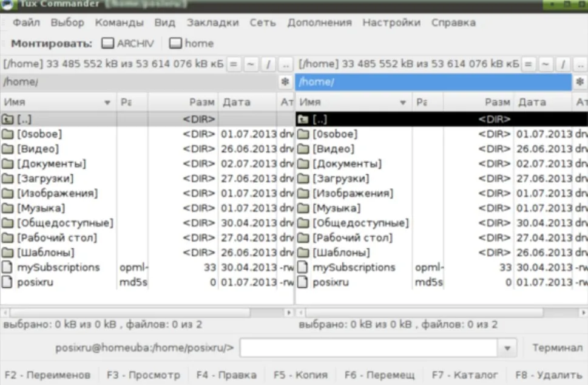Mount the home drive
The height and width of the screenshot is (385, 588).
[x=191, y=44]
